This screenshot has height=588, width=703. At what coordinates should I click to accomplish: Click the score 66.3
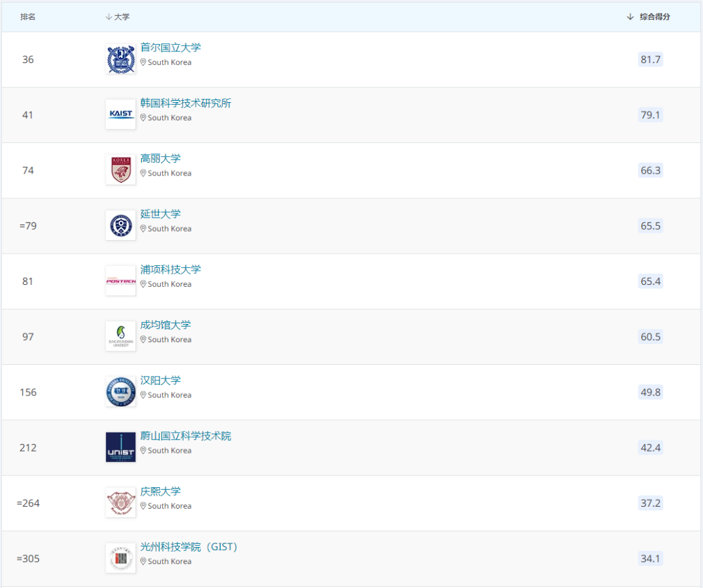click(x=650, y=170)
